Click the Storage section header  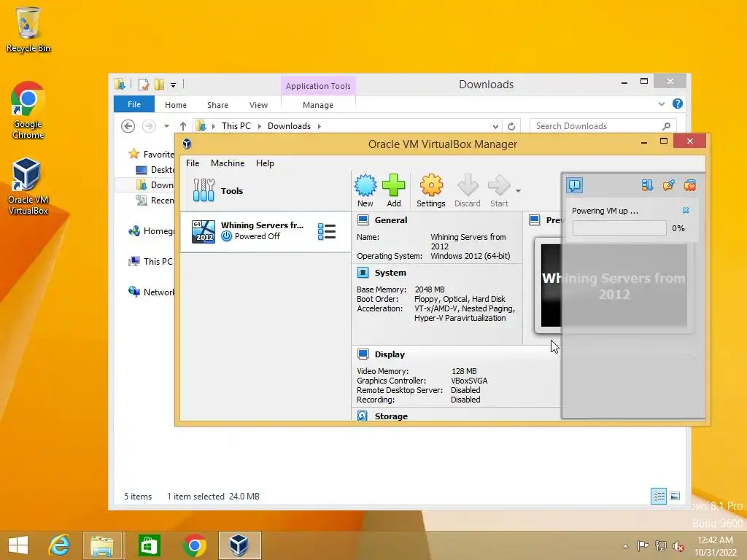coord(391,416)
